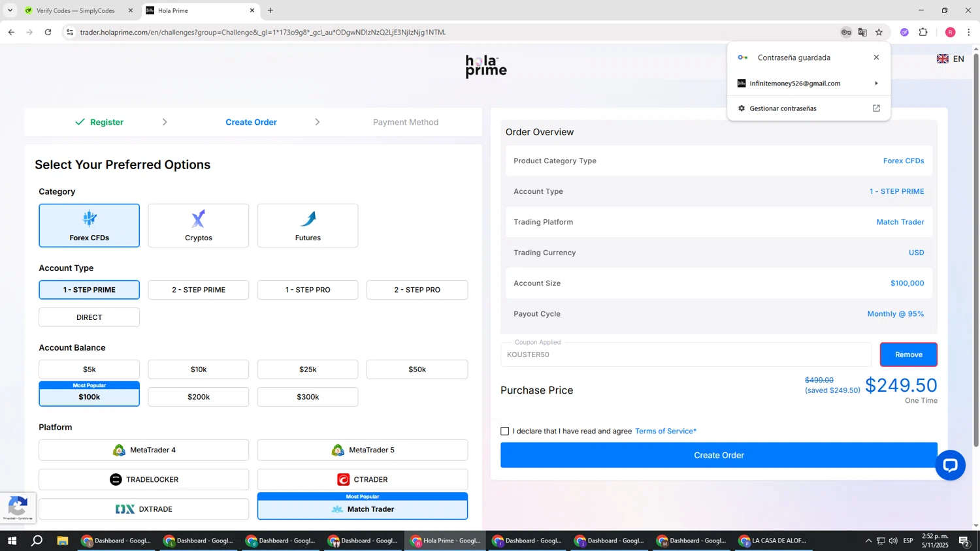Show hidden system tray icons
The image size is (980, 551).
pyautogui.click(x=868, y=541)
